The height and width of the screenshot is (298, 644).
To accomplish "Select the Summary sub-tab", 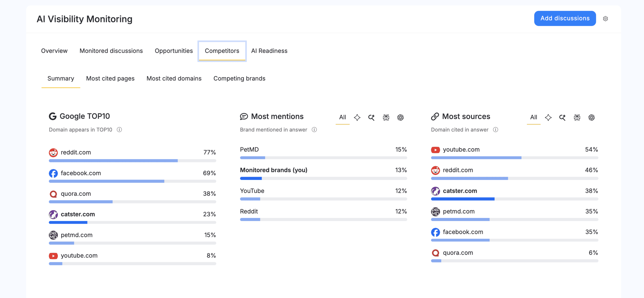I will tap(61, 79).
